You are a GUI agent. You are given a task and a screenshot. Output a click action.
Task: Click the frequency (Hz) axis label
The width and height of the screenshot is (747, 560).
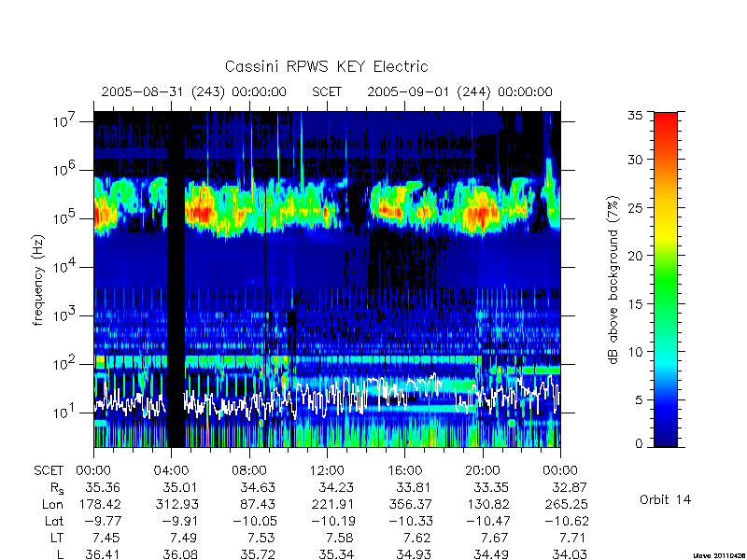[x=38, y=280]
